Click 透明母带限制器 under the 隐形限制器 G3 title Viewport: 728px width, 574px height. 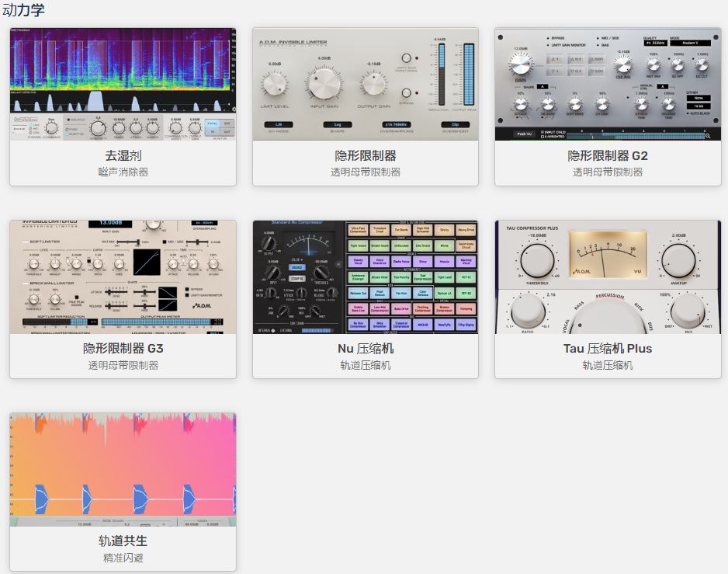click(123, 365)
